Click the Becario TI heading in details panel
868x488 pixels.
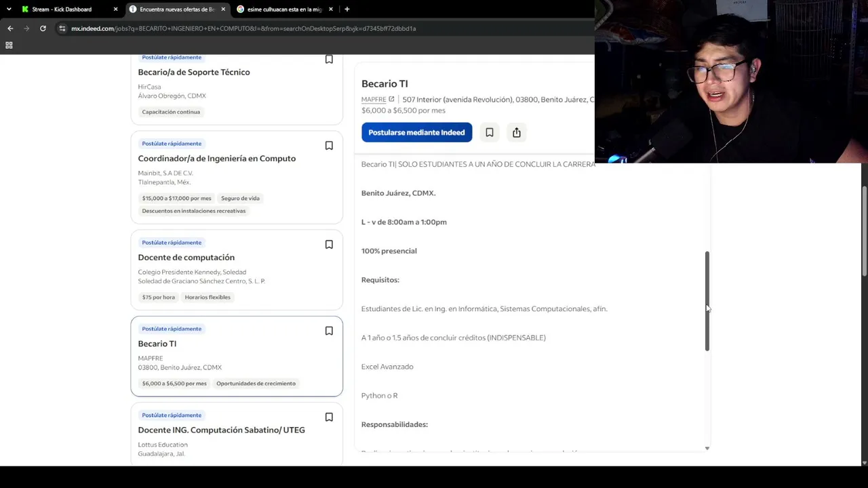pos(384,84)
